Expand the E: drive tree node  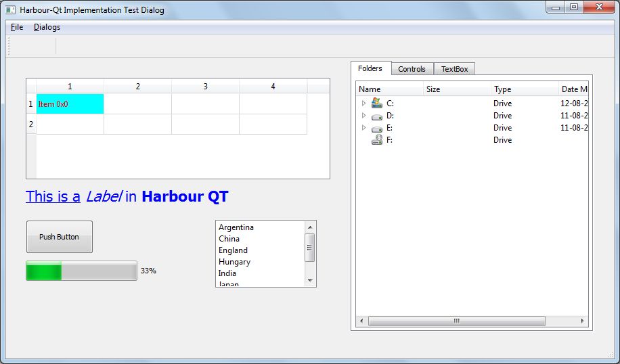(363, 128)
